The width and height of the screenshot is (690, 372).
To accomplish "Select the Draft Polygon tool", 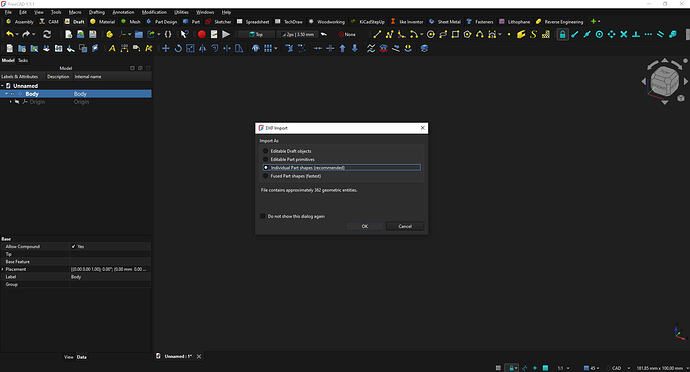I will tap(467, 34).
